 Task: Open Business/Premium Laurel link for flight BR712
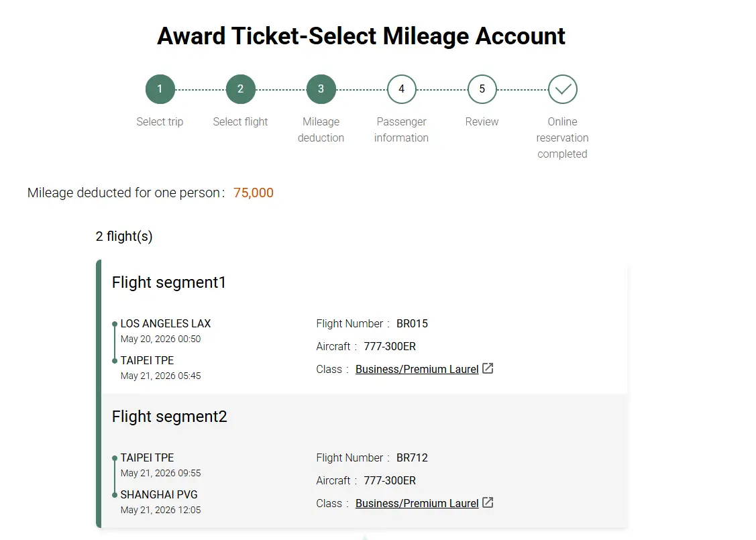[x=416, y=502]
